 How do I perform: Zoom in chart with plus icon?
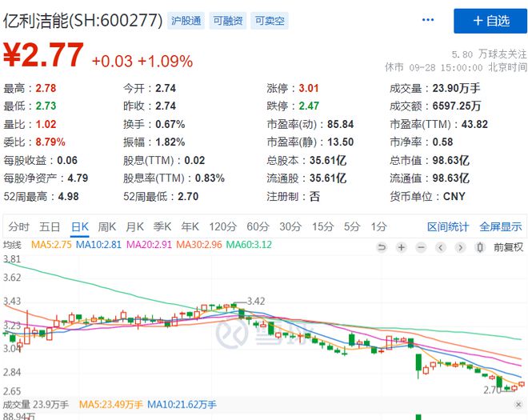pos(401,247)
